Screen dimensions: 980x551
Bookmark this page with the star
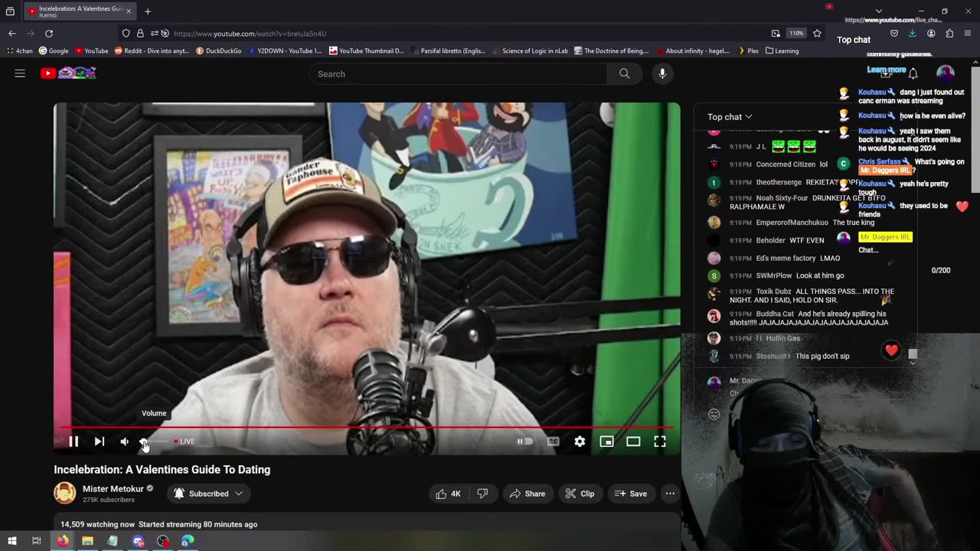click(817, 34)
